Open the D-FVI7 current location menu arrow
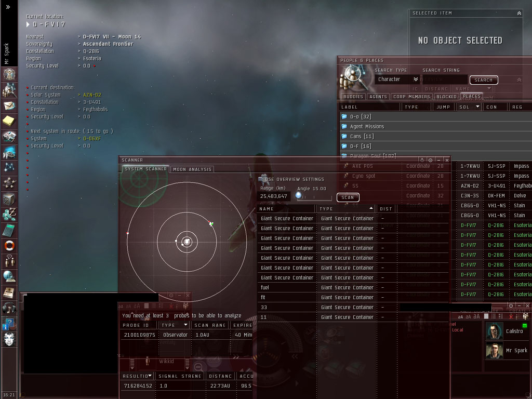532x399 pixels. click(x=28, y=24)
